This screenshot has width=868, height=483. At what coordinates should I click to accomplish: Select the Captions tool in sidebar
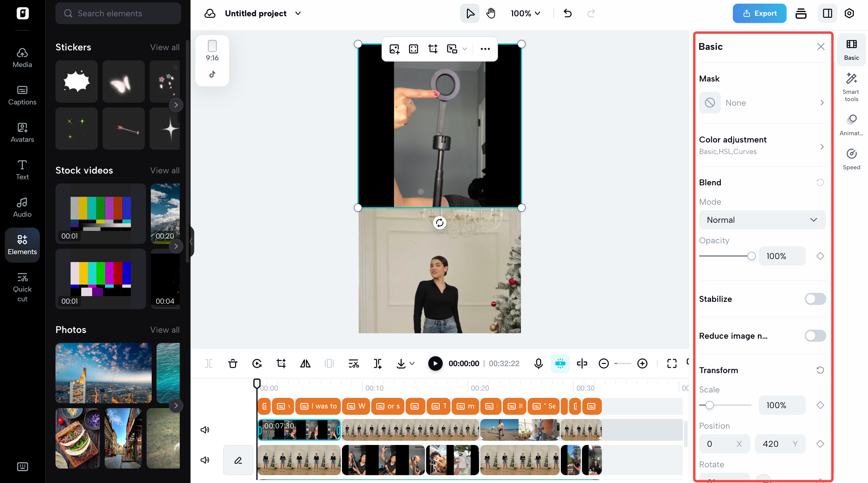pyautogui.click(x=22, y=95)
